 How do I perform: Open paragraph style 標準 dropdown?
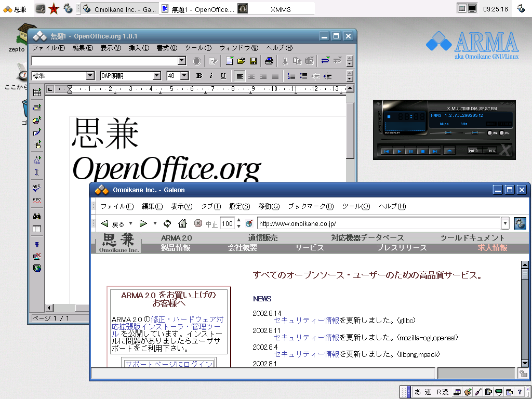tap(90, 76)
